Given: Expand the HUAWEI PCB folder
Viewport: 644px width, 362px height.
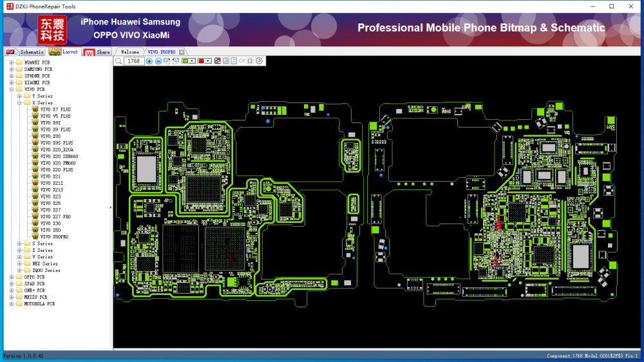Looking at the screenshot, I should click(x=12, y=62).
